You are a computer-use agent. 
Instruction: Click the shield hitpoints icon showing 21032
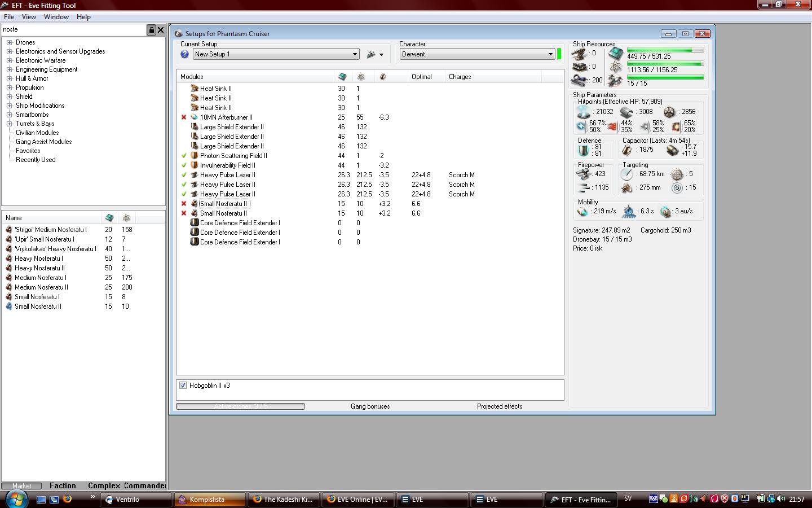(x=584, y=112)
